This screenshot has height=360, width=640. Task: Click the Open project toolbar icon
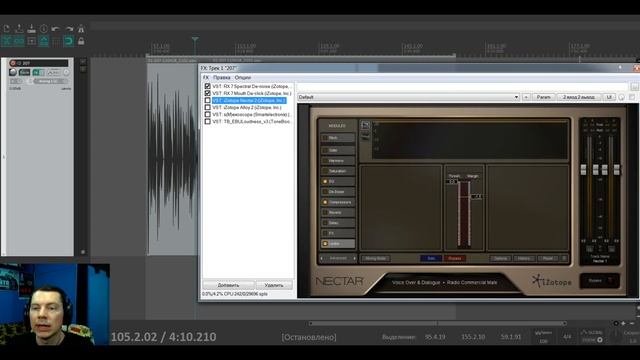(x=19, y=29)
